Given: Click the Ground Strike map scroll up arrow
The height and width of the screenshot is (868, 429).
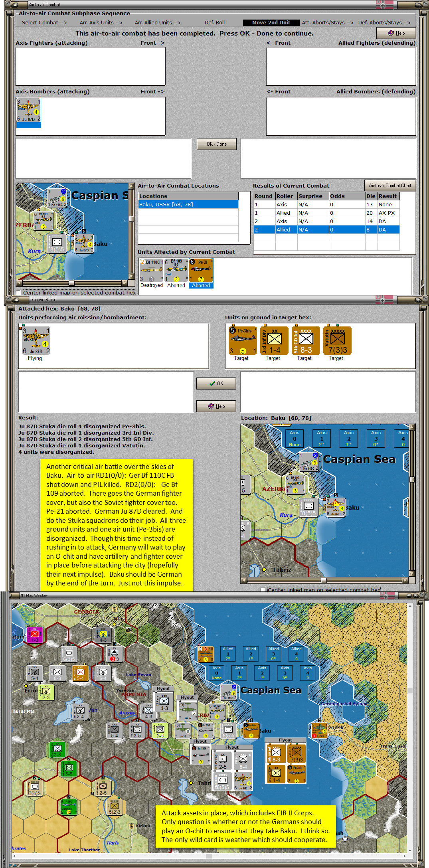Looking at the screenshot, I should pos(412,427).
